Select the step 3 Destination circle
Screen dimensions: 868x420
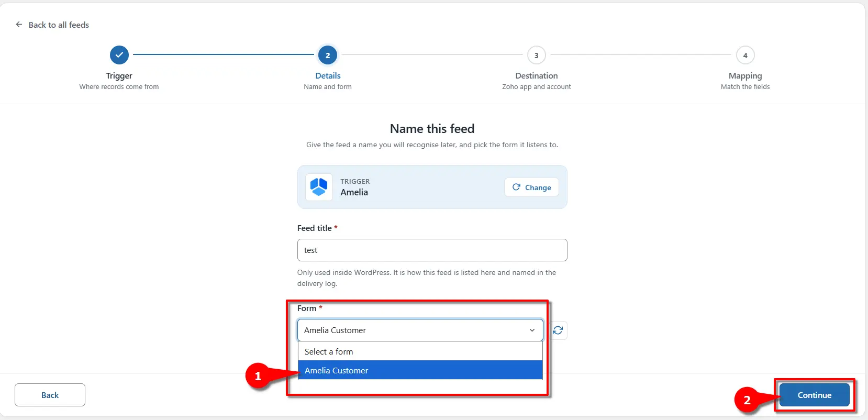point(536,55)
